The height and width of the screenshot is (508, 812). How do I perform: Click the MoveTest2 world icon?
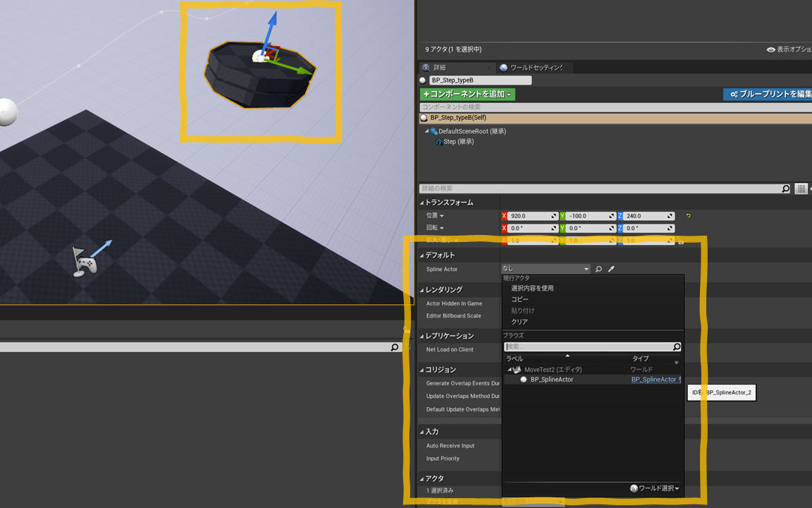(517, 370)
